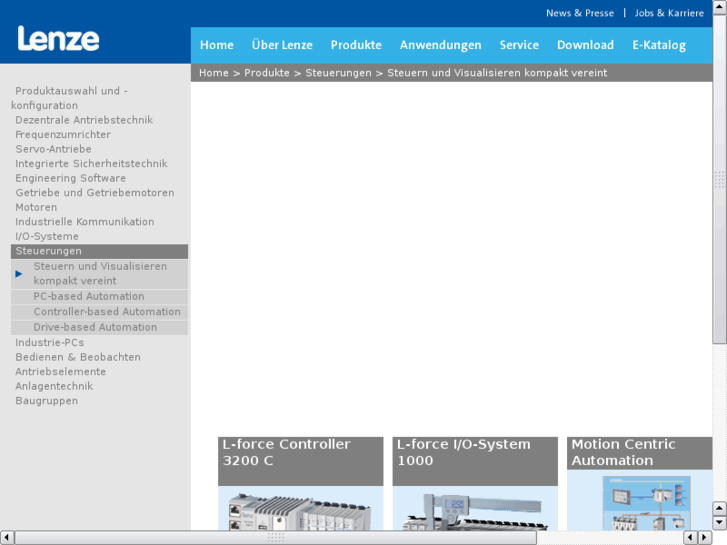Click vertical scrollbar up arrow at top
The height and width of the screenshot is (545, 727).
pos(720,8)
